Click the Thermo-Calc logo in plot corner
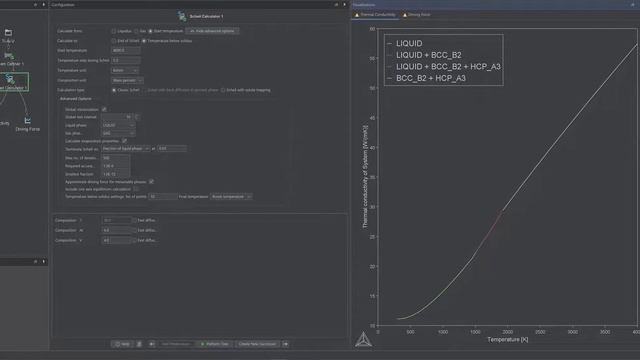 363,340
